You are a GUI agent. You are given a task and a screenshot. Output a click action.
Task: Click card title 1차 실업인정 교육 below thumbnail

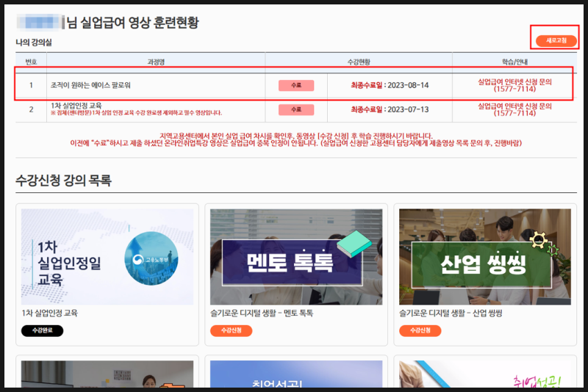(49, 313)
